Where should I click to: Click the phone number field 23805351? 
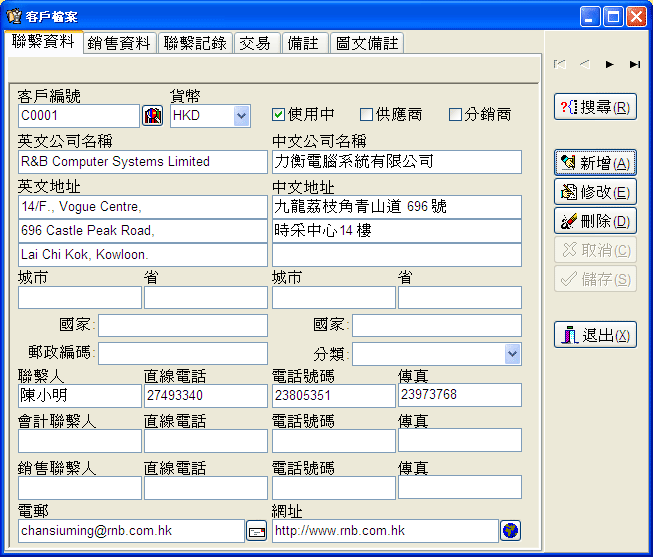334,395
